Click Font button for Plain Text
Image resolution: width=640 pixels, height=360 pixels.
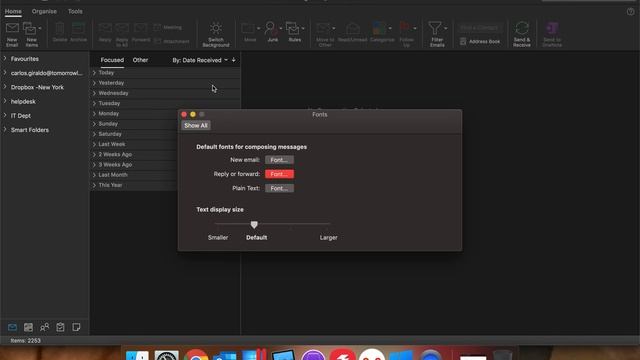pyautogui.click(x=279, y=188)
